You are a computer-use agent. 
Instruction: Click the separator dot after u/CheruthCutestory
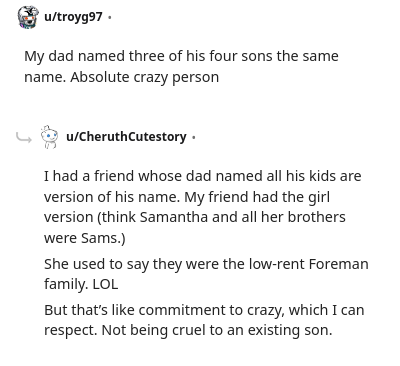(194, 137)
